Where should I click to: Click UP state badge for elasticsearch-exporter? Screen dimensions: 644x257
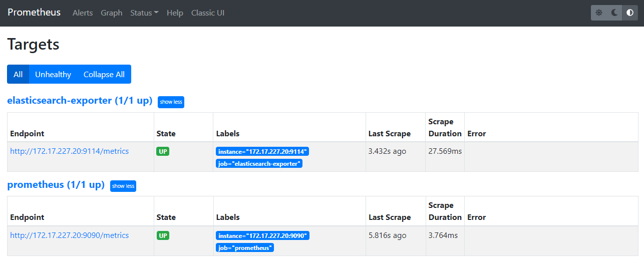[163, 151]
